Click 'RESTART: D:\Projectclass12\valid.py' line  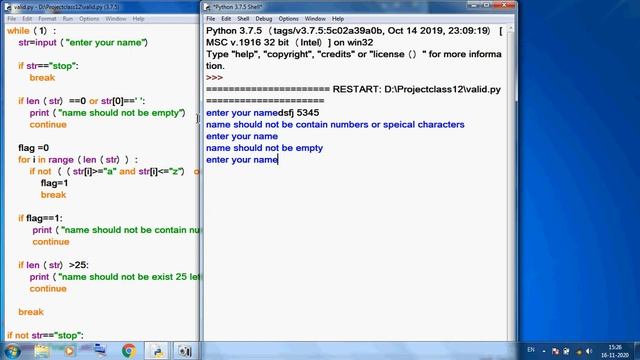417,89
